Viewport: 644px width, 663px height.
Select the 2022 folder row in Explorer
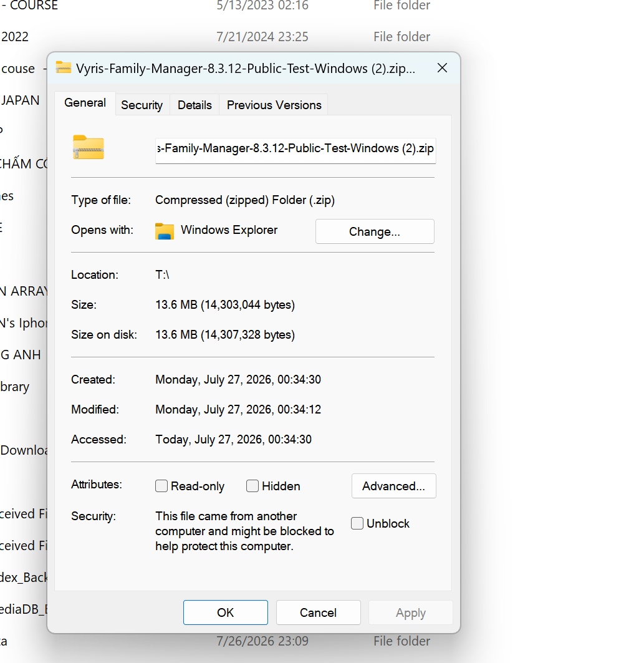click(15, 37)
